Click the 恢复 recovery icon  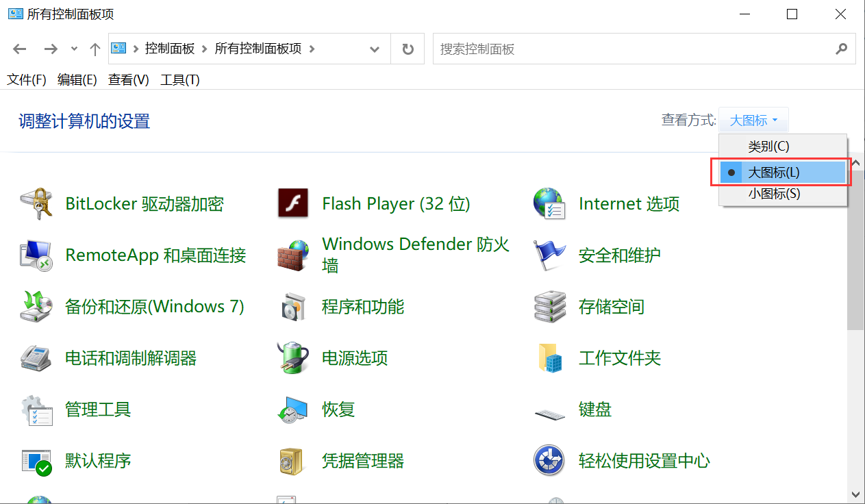pos(293,409)
